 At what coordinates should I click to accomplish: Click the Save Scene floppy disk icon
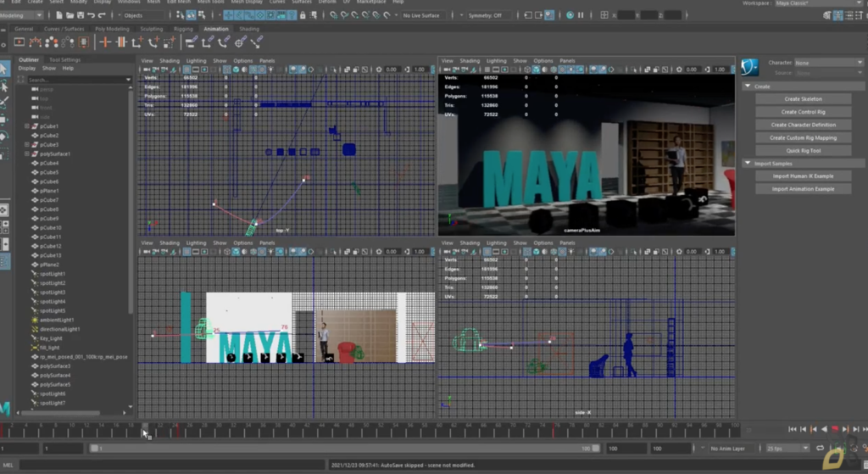81,15
